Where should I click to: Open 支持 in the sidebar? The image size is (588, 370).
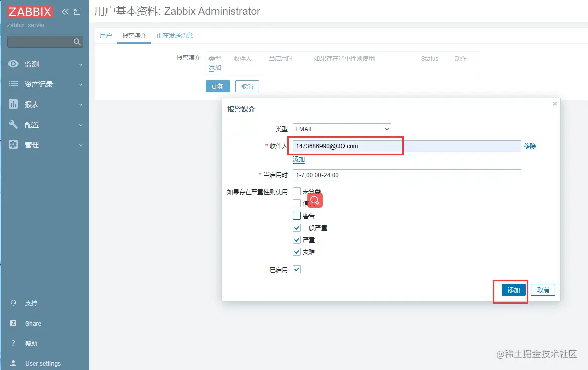point(31,303)
